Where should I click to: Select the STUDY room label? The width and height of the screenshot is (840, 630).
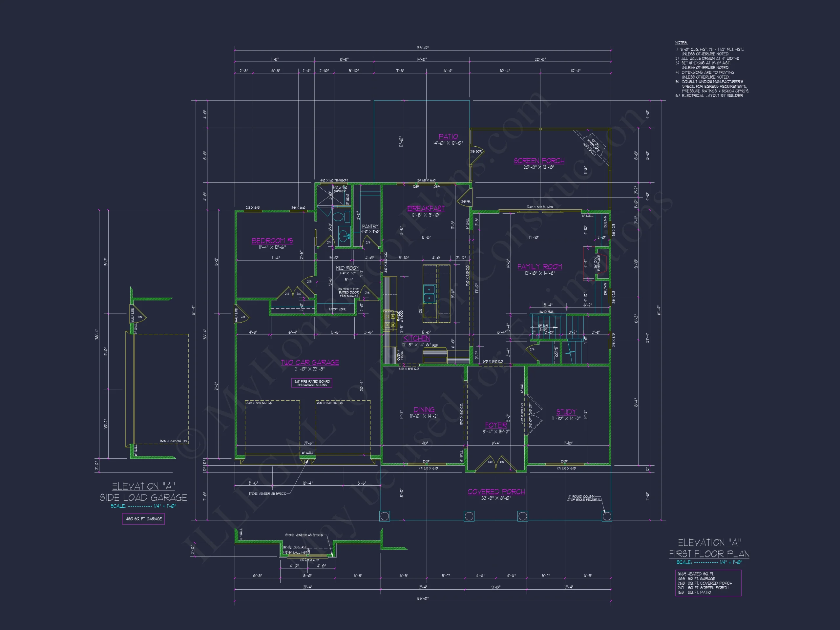pos(566,412)
